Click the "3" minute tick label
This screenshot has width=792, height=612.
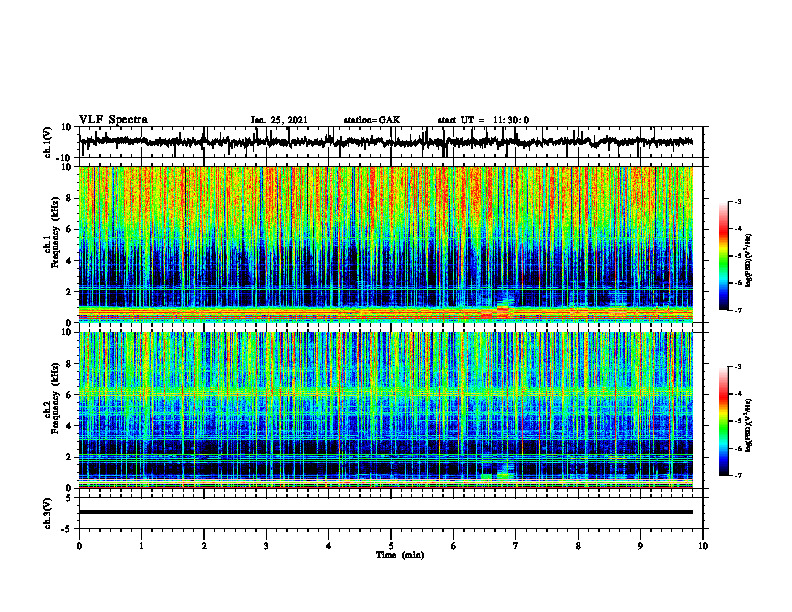click(x=266, y=546)
